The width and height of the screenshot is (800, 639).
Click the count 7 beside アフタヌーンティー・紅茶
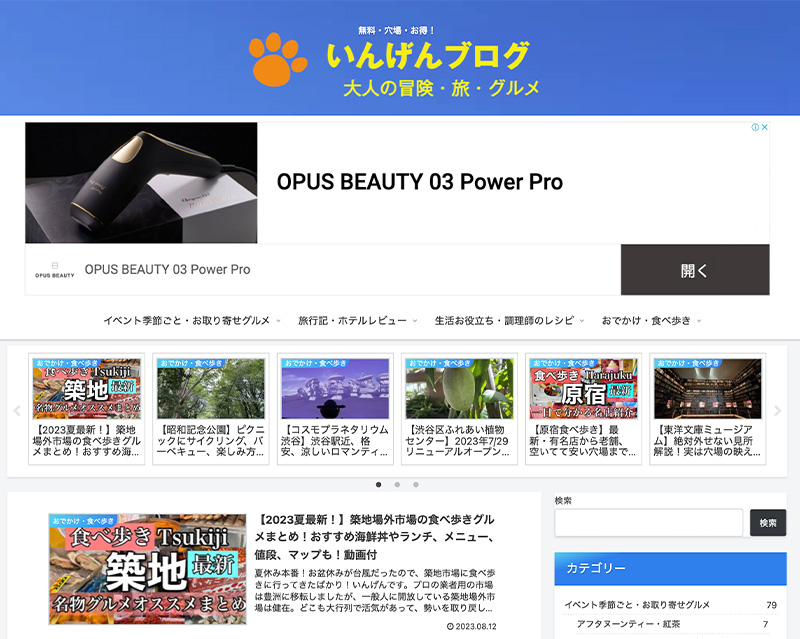coord(765,624)
